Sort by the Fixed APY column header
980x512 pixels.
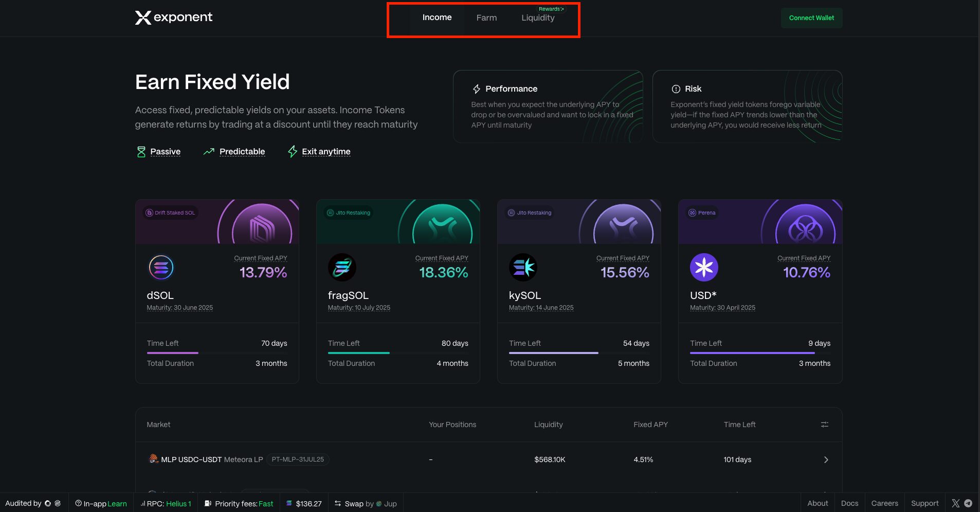tap(650, 425)
